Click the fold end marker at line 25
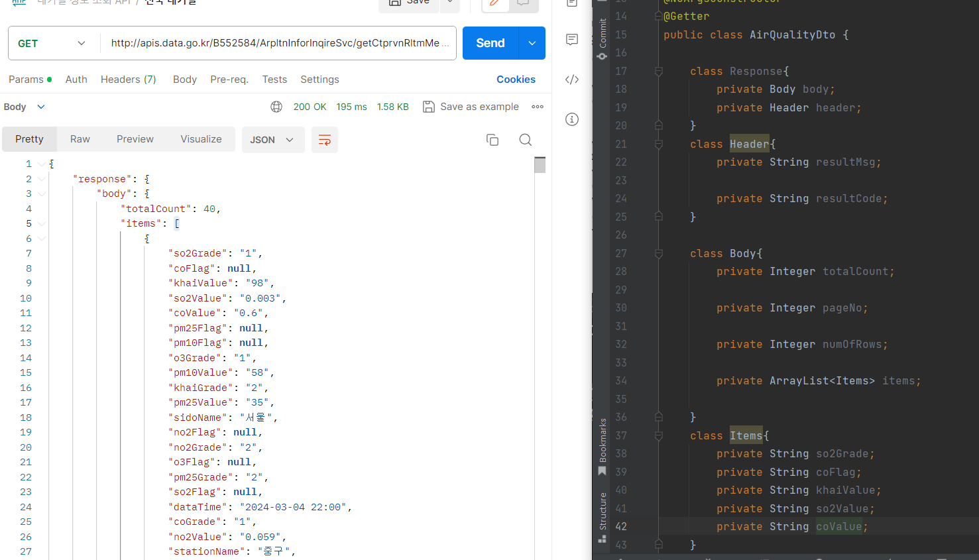979x560 pixels. pyautogui.click(x=658, y=217)
